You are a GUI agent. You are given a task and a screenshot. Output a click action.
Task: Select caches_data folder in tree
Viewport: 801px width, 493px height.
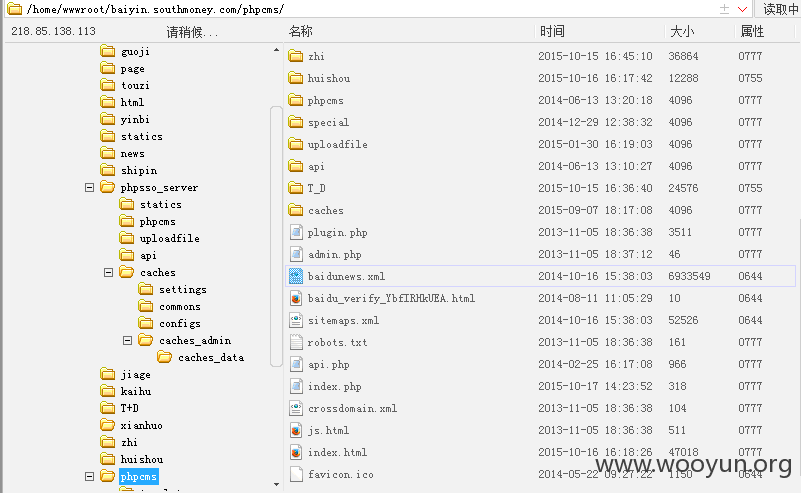pyautogui.click(x=210, y=358)
